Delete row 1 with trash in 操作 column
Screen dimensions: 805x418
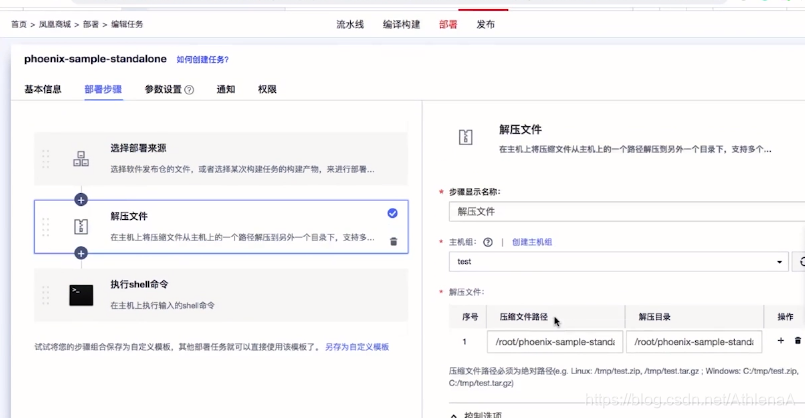point(798,340)
